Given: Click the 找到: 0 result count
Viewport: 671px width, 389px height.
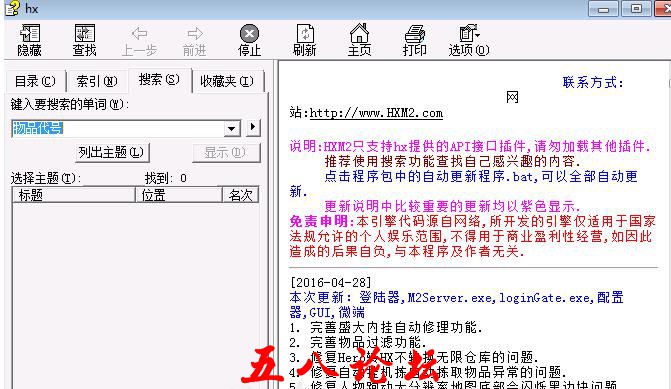Looking at the screenshot, I should pyautogui.click(x=166, y=178).
